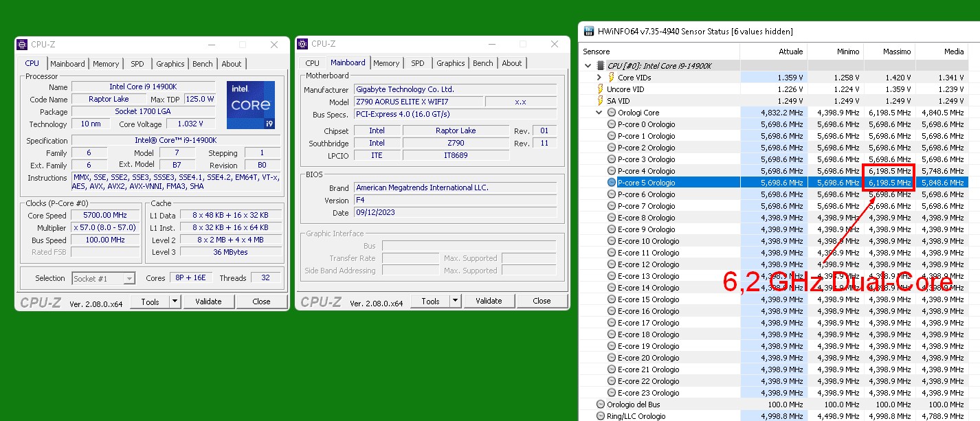Click the clock icon beside Orologi Core
Viewport: 980px width, 421px height.
pos(612,113)
